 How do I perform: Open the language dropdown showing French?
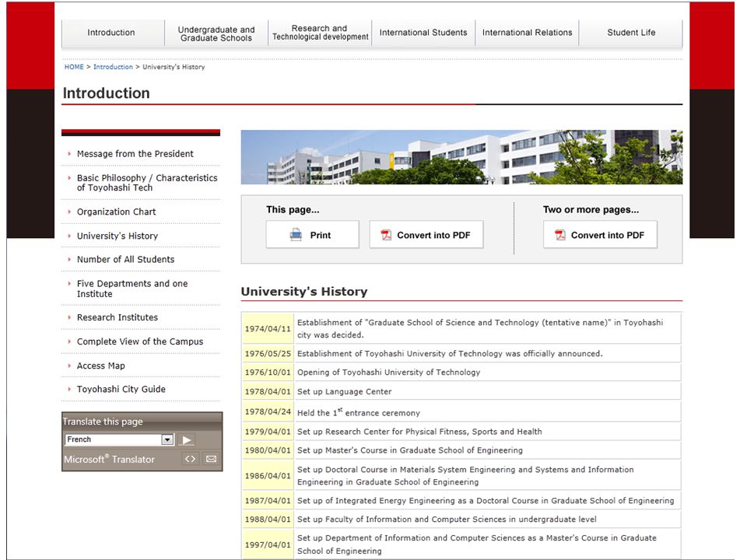(x=120, y=439)
